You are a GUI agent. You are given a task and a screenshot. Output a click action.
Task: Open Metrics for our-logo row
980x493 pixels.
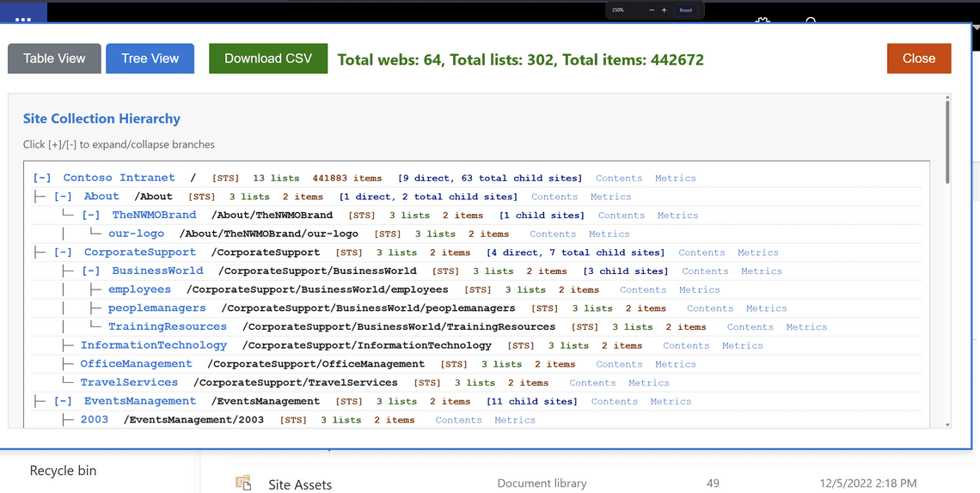[x=609, y=234]
